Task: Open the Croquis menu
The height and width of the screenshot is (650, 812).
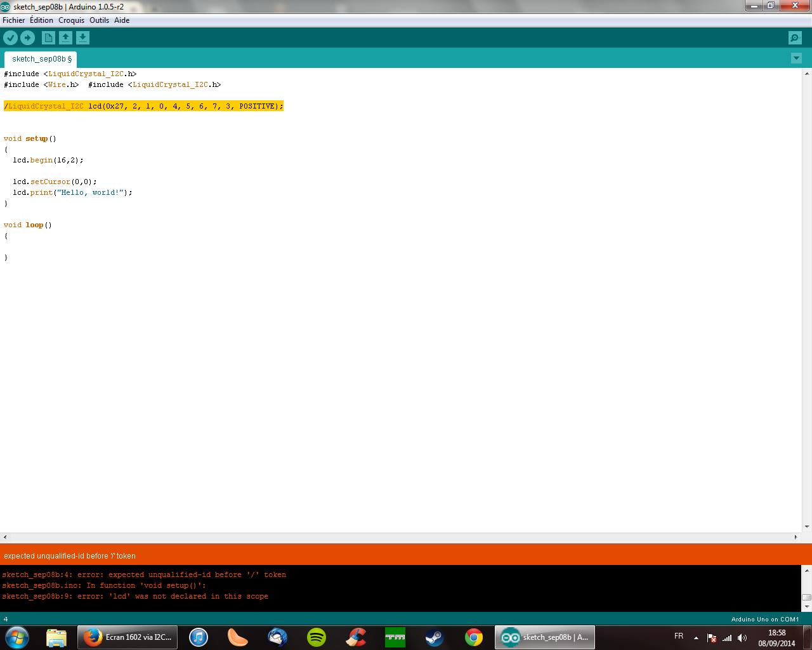Action: [x=71, y=20]
